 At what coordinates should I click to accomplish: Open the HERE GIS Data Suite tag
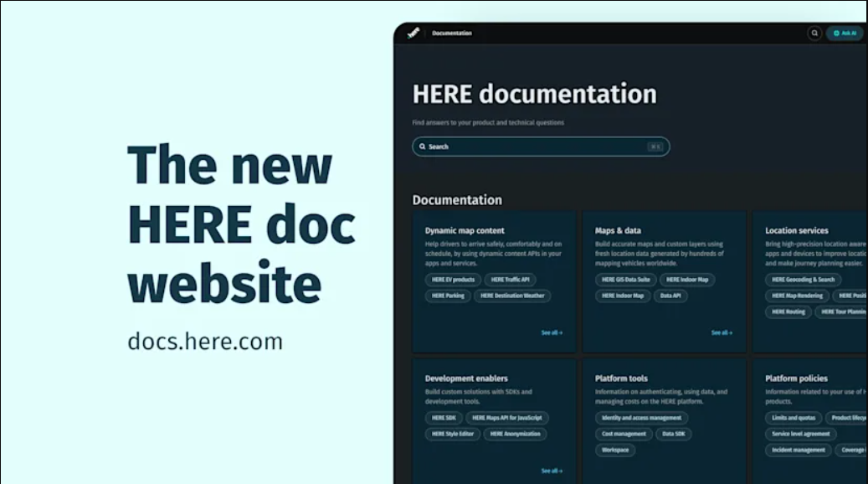coord(625,280)
